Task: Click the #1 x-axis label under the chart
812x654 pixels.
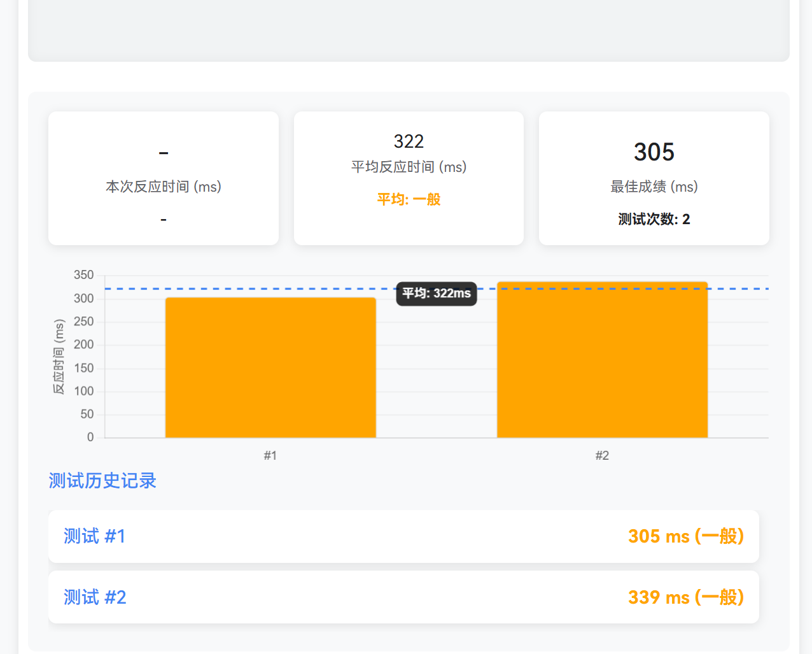Action: [270, 455]
